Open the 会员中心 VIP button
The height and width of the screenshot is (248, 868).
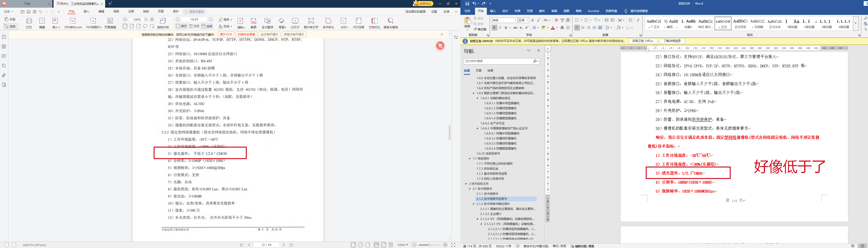pos(423,3)
